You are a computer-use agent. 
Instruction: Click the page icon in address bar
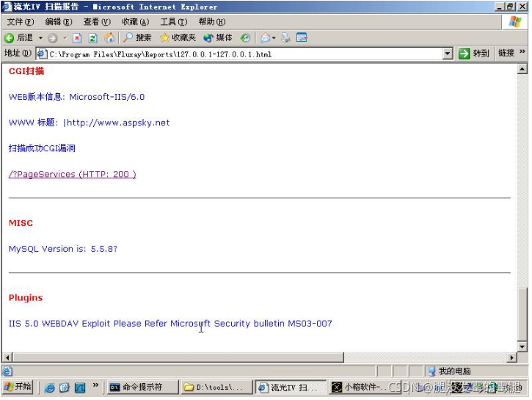click(x=42, y=54)
